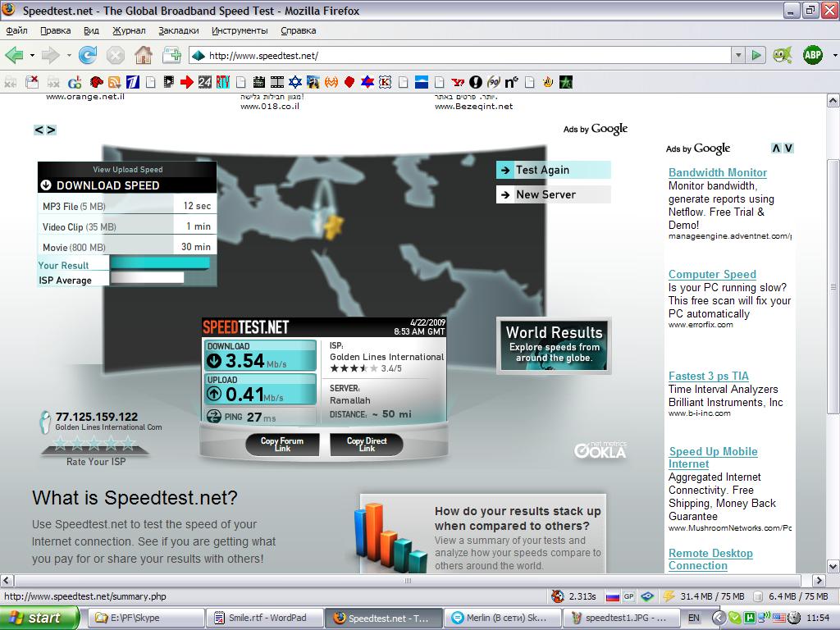Click the vertical scrollbar down arrow

click(833, 566)
